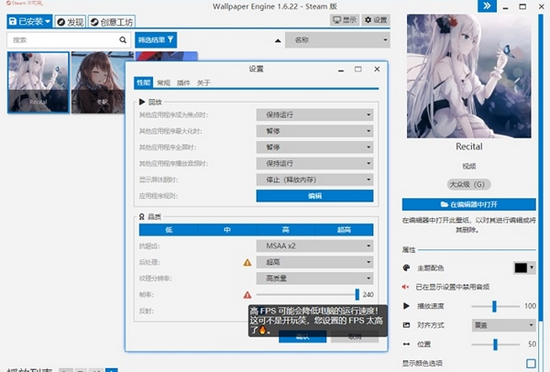Select the 发现 main tab
The width and height of the screenshot is (550, 372).
pos(70,22)
